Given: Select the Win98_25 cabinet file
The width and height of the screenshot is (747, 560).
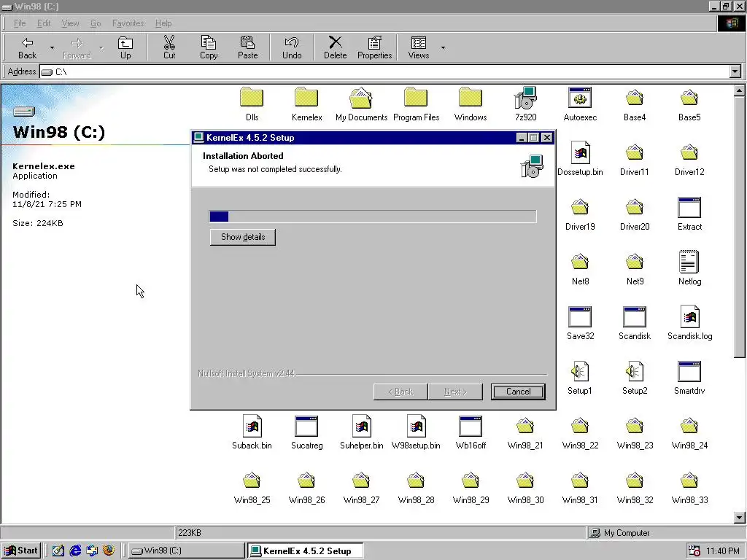Looking at the screenshot, I should coord(252,488).
